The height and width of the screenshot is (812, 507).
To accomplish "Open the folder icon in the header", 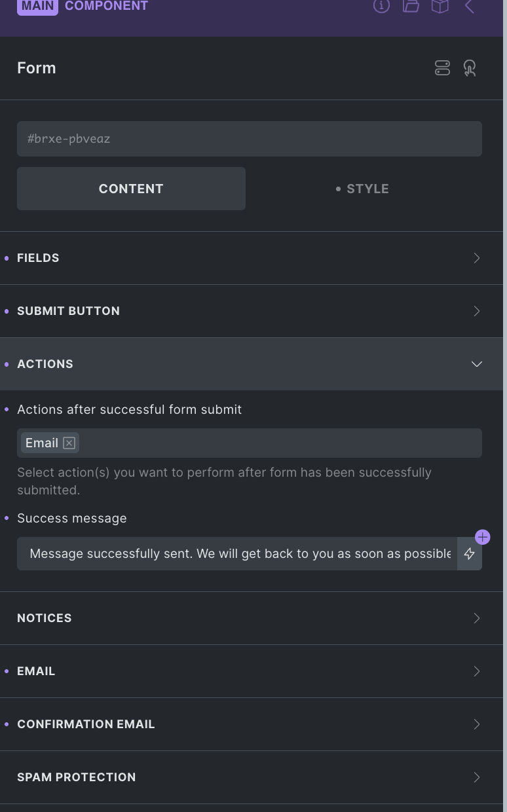I will point(411,6).
